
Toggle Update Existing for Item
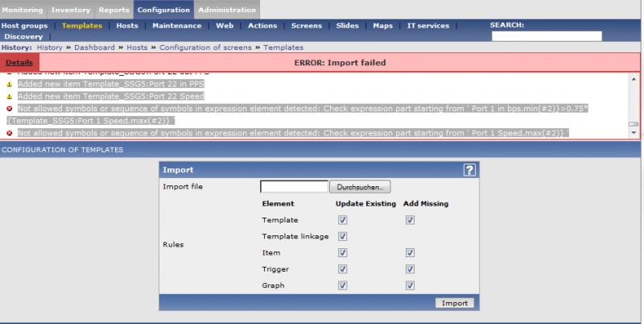[x=343, y=253]
